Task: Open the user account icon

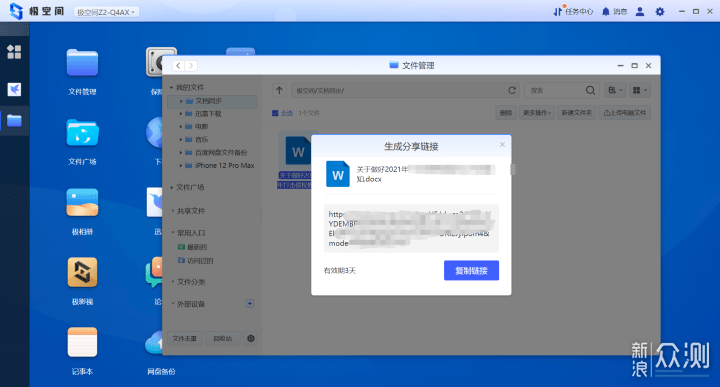Action: (x=640, y=11)
